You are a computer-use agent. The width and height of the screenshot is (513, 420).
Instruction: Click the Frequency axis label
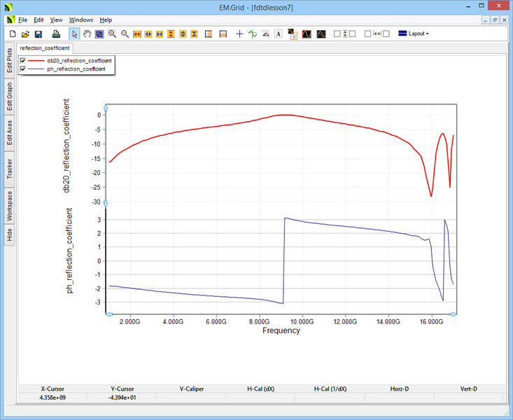pos(281,330)
